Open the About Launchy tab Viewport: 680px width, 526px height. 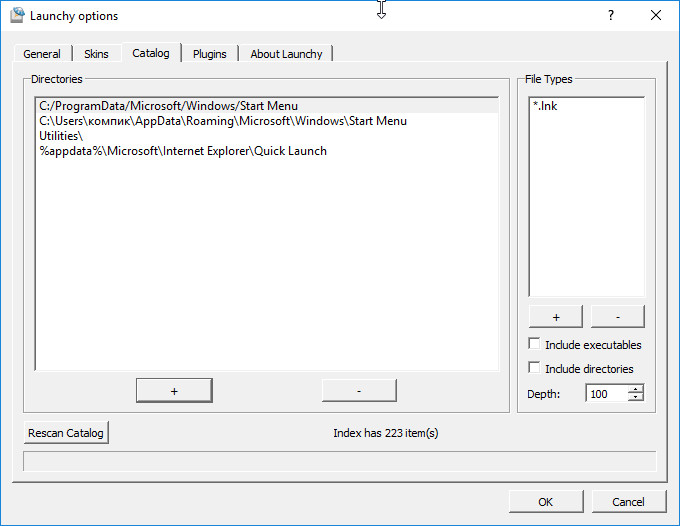point(286,54)
